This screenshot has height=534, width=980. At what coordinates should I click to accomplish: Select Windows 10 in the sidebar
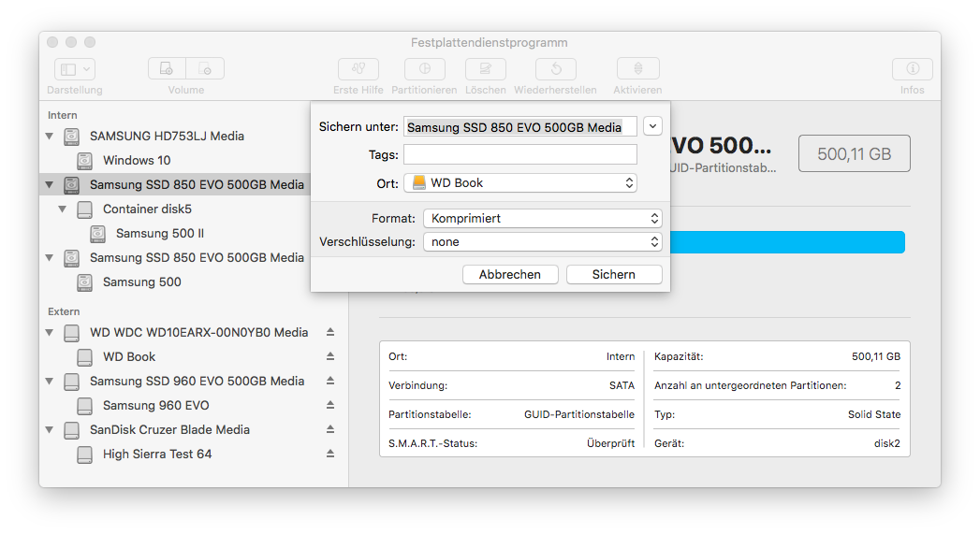pos(137,161)
